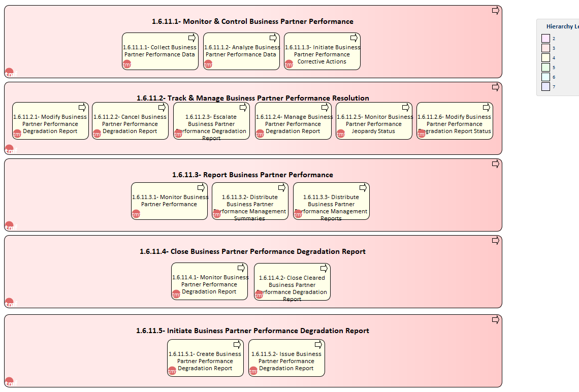Select 1.6.11.4.1- Monitor Degradation Report text
The width and height of the screenshot is (579, 392).
coord(210,284)
